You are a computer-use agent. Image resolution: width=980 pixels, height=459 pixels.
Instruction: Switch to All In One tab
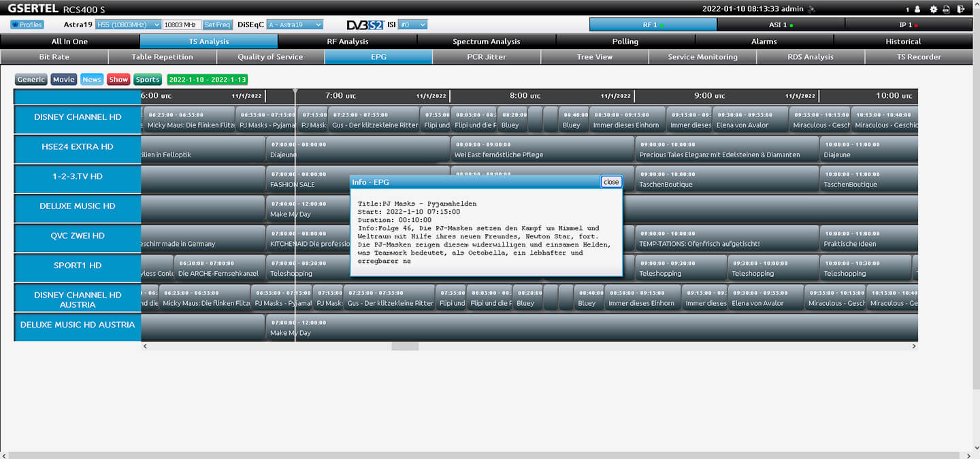[69, 42]
